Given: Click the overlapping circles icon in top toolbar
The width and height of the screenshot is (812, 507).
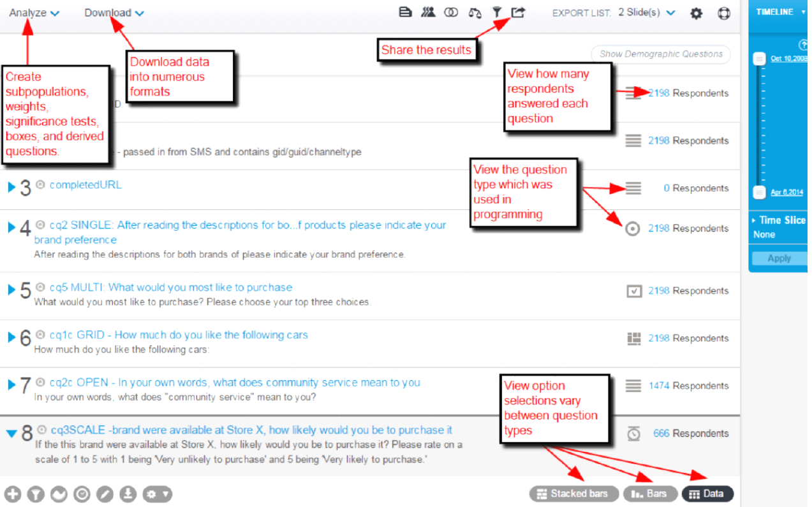Looking at the screenshot, I should [451, 12].
